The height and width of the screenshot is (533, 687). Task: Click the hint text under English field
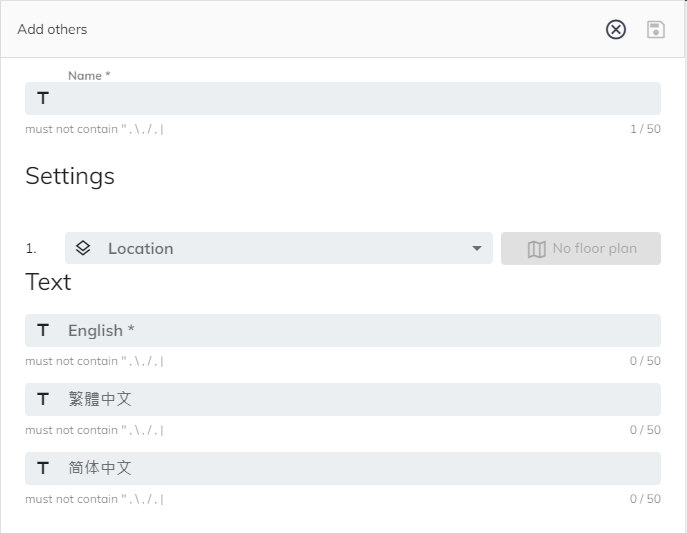tap(95, 361)
